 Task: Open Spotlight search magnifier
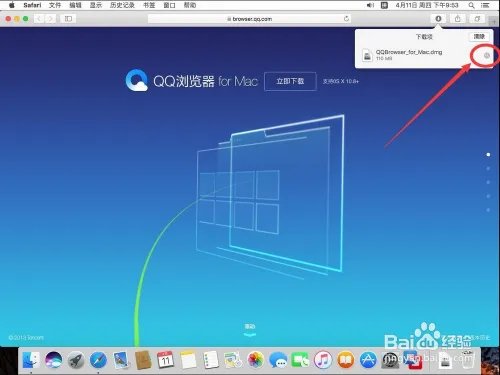471,5
